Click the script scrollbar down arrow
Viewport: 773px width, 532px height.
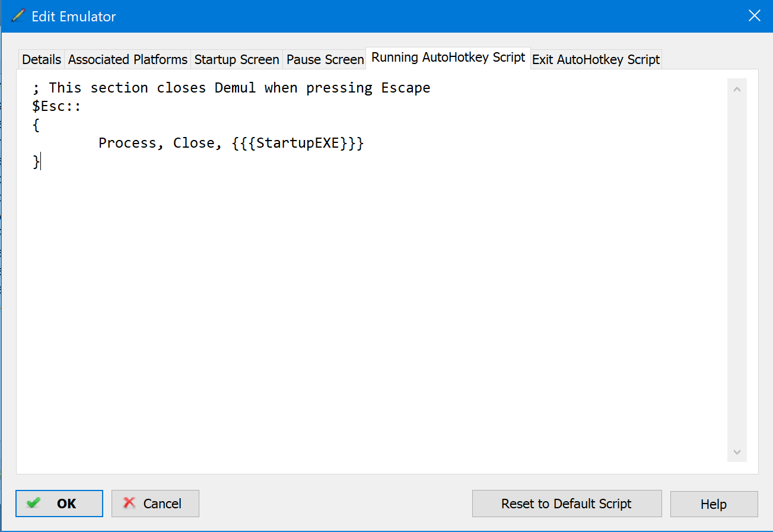(737, 452)
